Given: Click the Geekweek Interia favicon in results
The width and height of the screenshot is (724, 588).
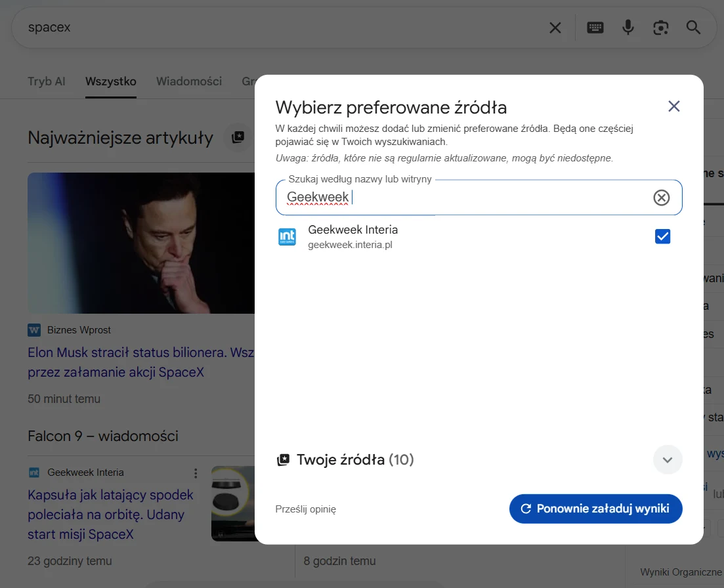Looking at the screenshot, I should tap(34, 472).
